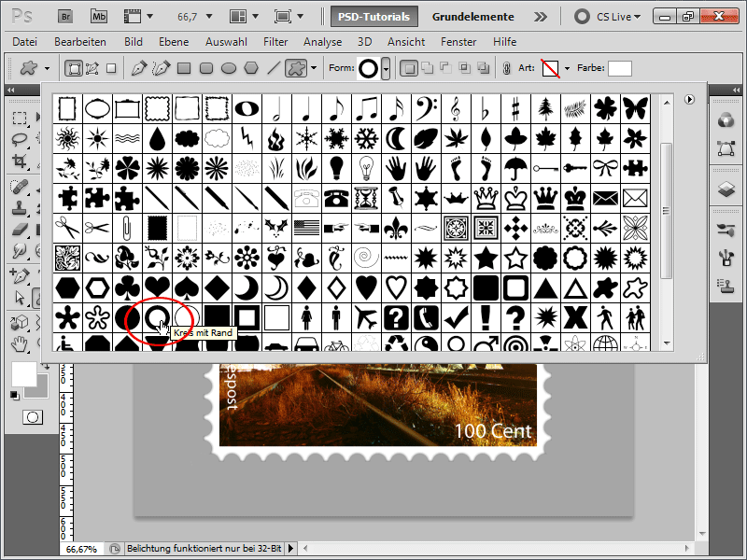Choose the Rounded Rectangle tool option
Screen dimensions: 747x560
(206, 68)
